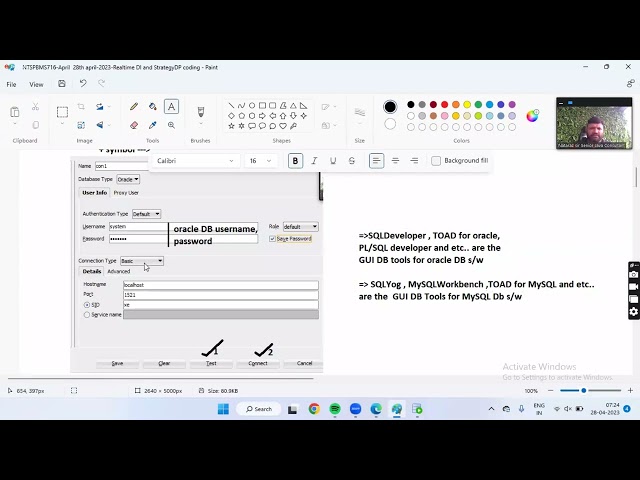The image size is (640, 480).
Task: Expand the Brushes options arrow
Action: click(200, 124)
